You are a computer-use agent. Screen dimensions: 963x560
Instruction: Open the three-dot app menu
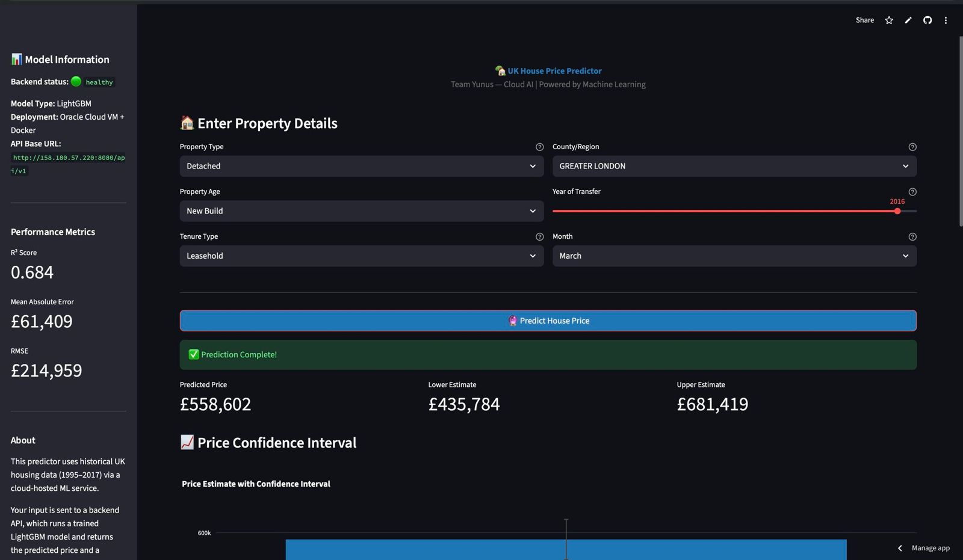tap(946, 20)
